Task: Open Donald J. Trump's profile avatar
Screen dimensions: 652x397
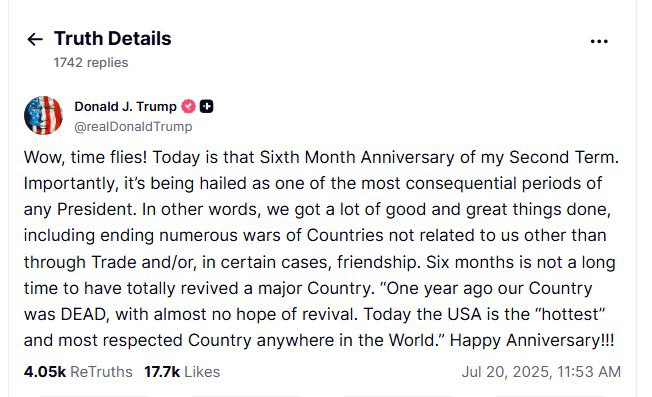Action: (43, 115)
